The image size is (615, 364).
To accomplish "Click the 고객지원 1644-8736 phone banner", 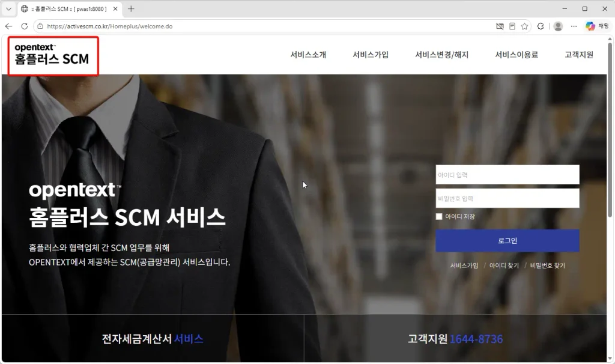I will 455,339.
